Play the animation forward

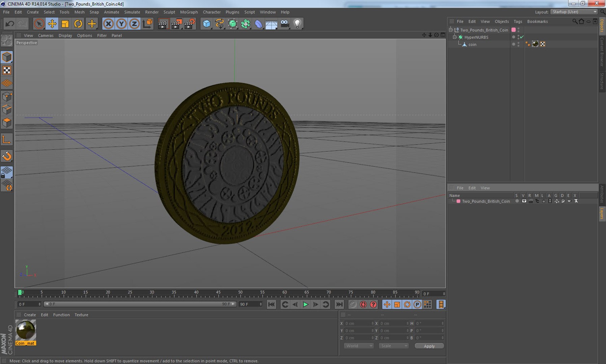[x=305, y=304]
